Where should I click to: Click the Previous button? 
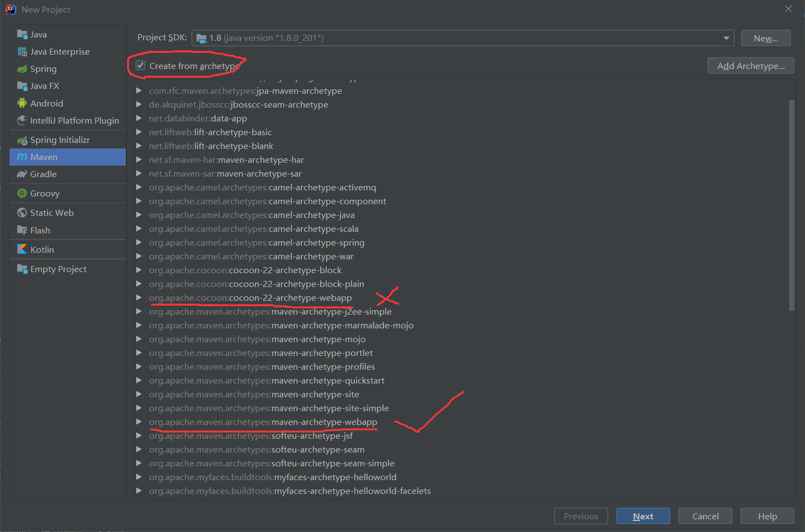[x=581, y=516]
